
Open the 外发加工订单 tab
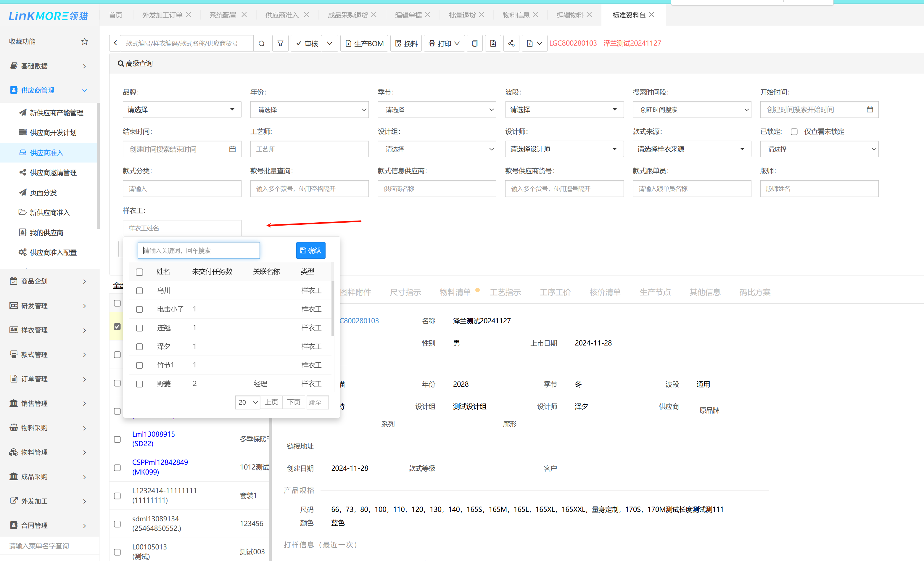[x=162, y=15]
